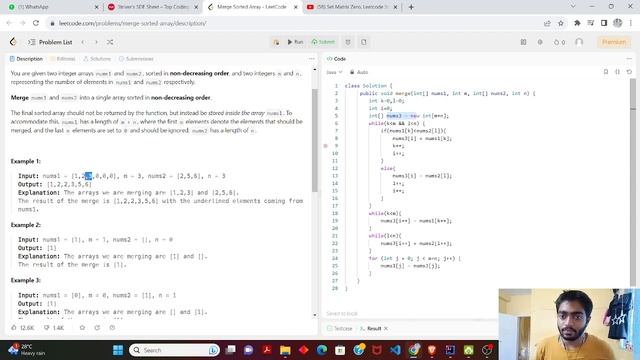This screenshot has height=360, width=640.
Task: Switch to the WhatsApp browser tab
Action: [53, 7]
